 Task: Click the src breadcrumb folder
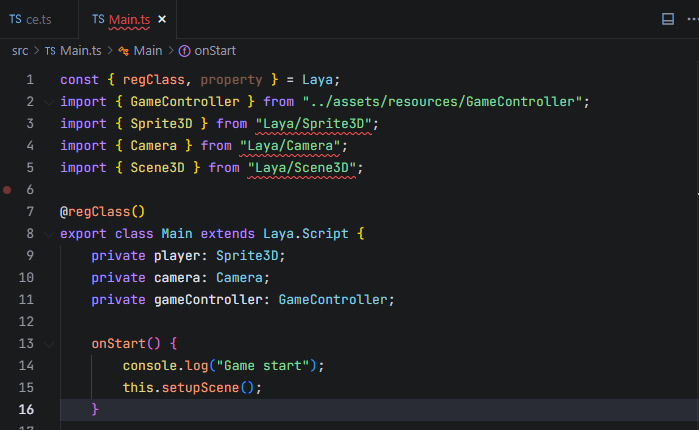pyautogui.click(x=20, y=50)
